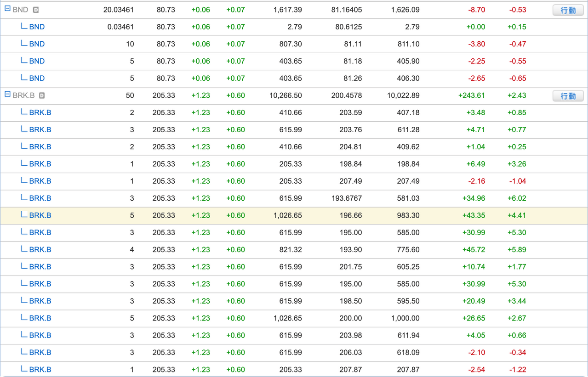Click the gain value +45.72
This screenshot has width=588, height=377.
pos(474,250)
